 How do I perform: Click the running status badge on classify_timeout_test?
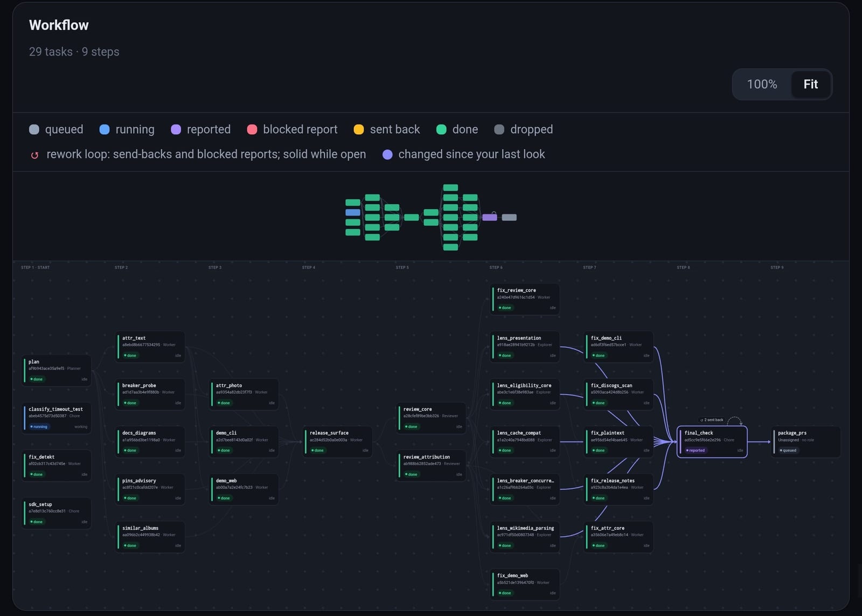click(x=39, y=427)
